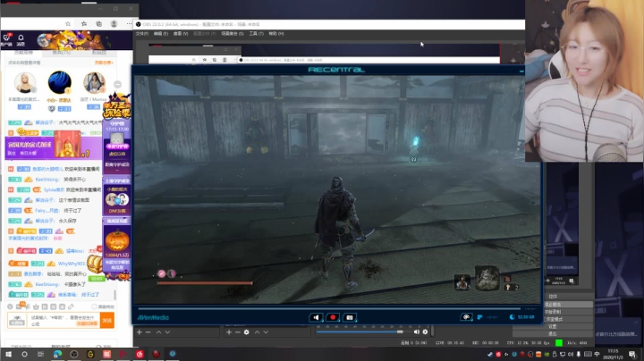Click the Cortana circle in taskbar
This screenshot has height=361, width=644.
[x=24, y=354]
